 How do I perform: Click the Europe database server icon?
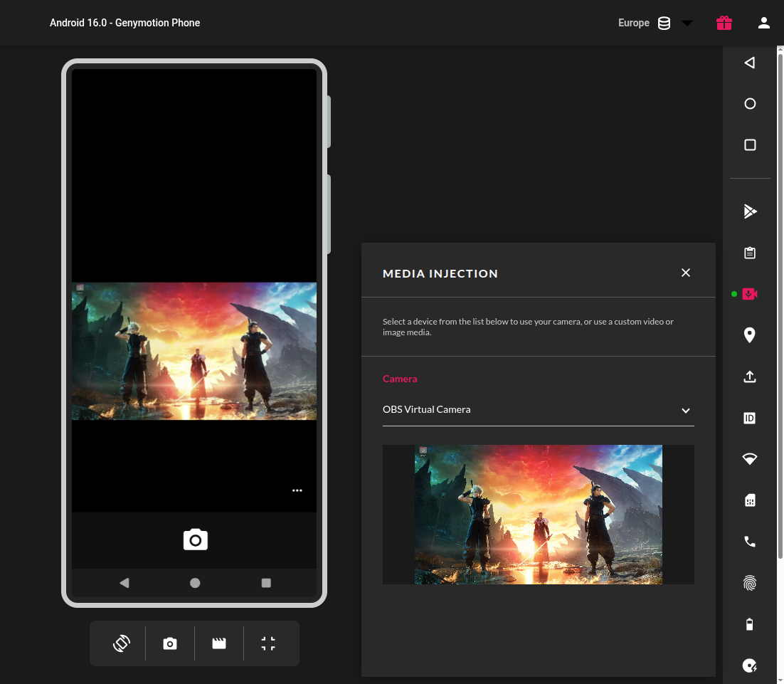pyautogui.click(x=664, y=23)
